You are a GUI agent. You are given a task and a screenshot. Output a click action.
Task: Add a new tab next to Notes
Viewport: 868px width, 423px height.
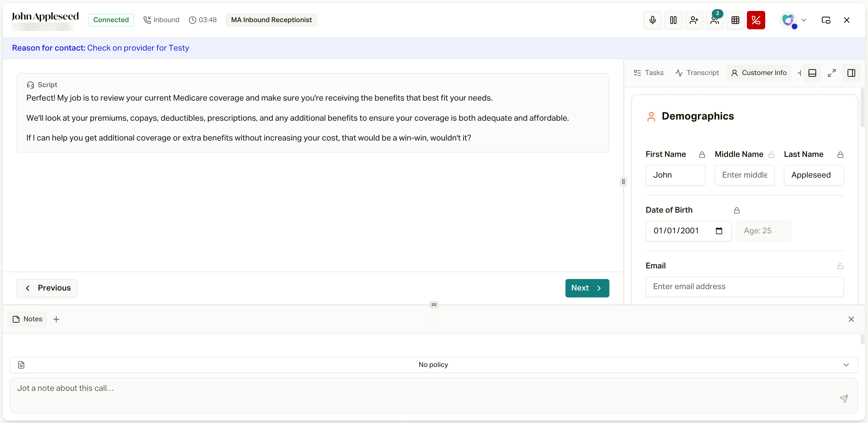pos(56,319)
